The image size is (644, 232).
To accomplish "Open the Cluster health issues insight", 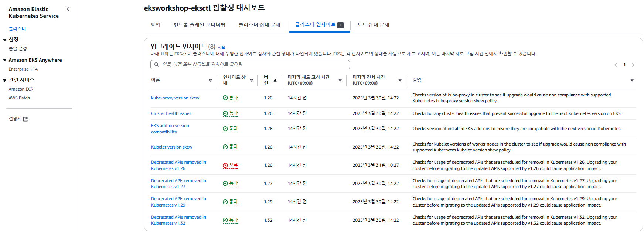I will click(x=171, y=113).
